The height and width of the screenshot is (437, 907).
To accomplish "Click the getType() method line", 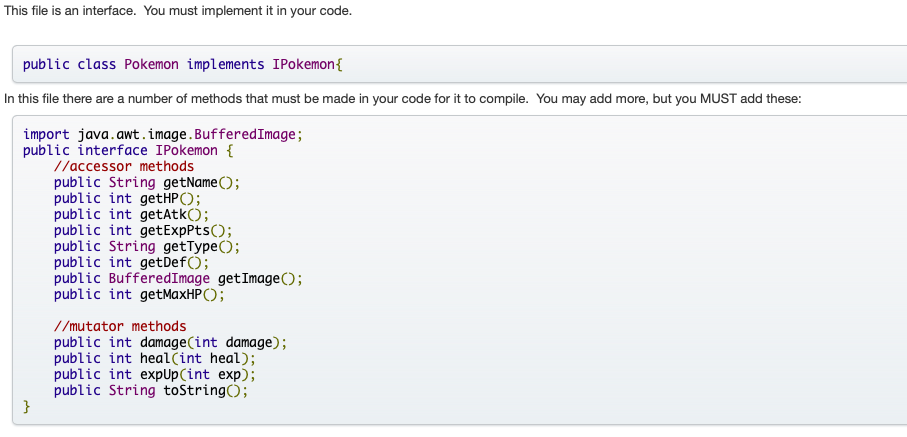I will pos(147,246).
